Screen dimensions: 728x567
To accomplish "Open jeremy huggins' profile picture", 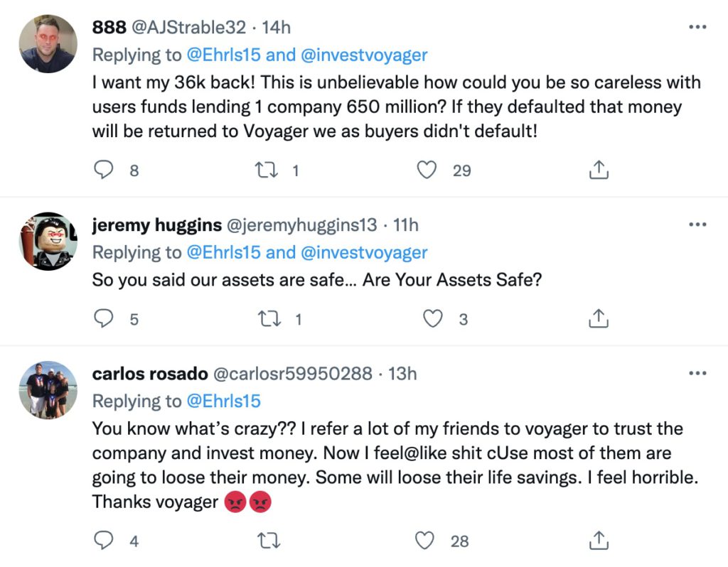I will [48, 240].
